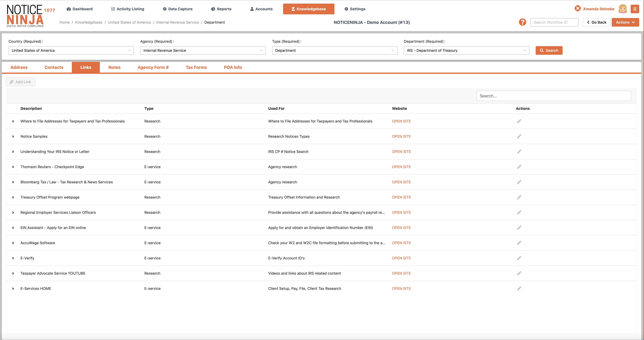Open site for Bloomberg Tax / Law row
644x340 pixels.
click(401, 182)
